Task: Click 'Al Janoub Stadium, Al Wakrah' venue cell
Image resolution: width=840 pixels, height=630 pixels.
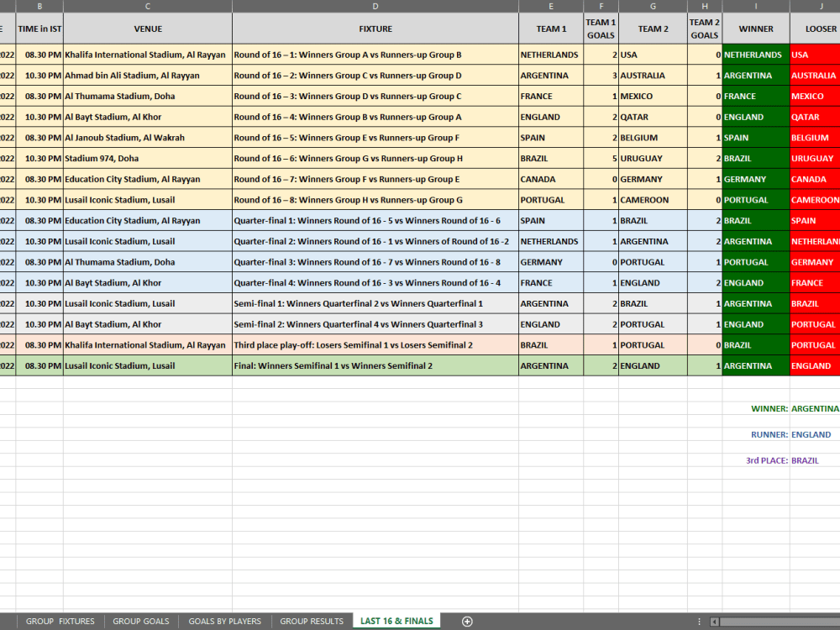Action: tap(147, 138)
